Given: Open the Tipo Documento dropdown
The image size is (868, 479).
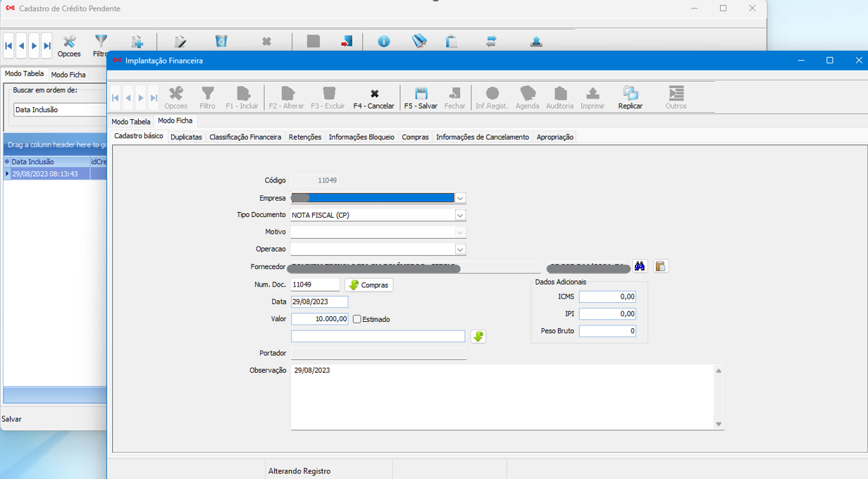Looking at the screenshot, I should pyautogui.click(x=460, y=216).
